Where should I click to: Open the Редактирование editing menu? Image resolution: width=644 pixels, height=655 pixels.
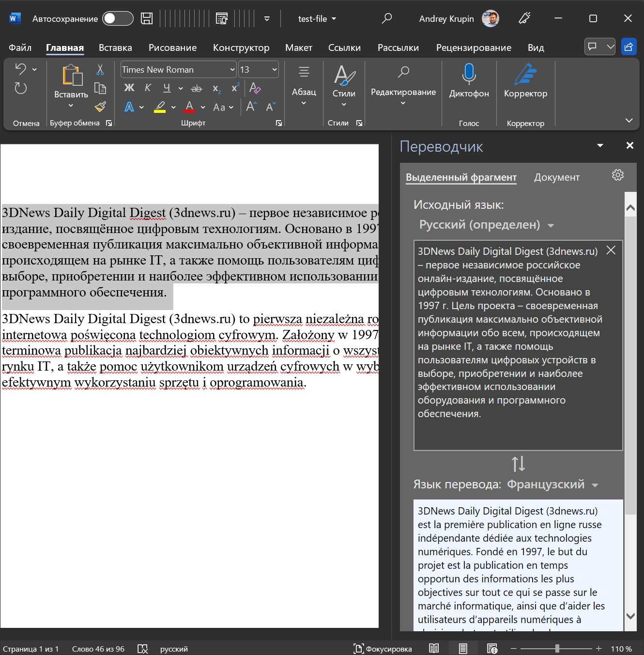(x=403, y=86)
